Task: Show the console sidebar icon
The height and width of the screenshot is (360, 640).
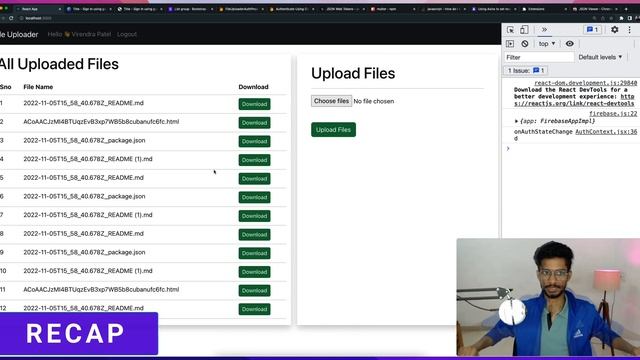Action: pyautogui.click(x=510, y=44)
